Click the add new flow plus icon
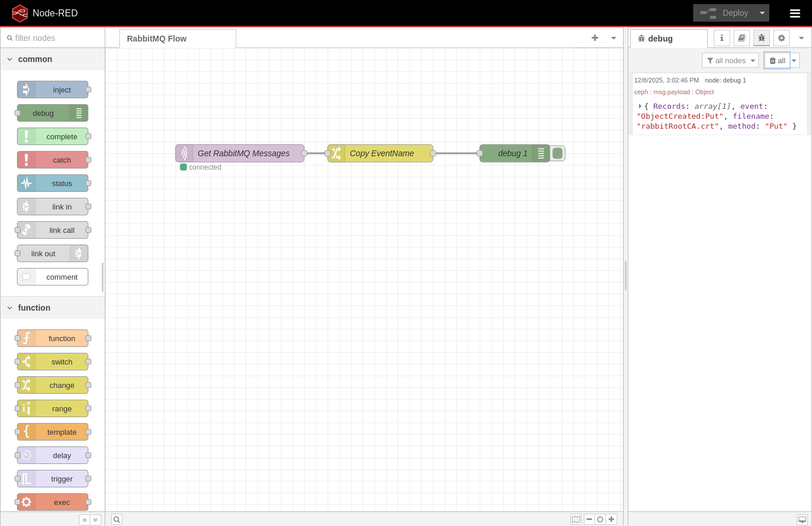This screenshot has height=526, width=812. coord(595,38)
